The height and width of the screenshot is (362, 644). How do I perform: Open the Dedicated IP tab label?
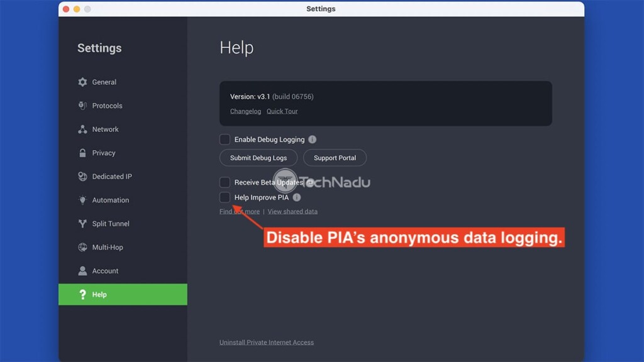click(x=112, y=177)
